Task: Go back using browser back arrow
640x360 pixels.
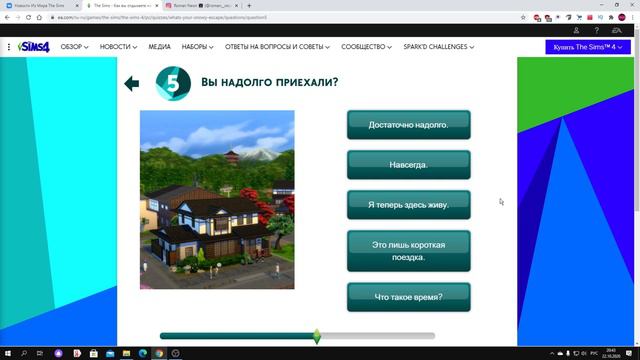Action: click(x=7, y=18)
